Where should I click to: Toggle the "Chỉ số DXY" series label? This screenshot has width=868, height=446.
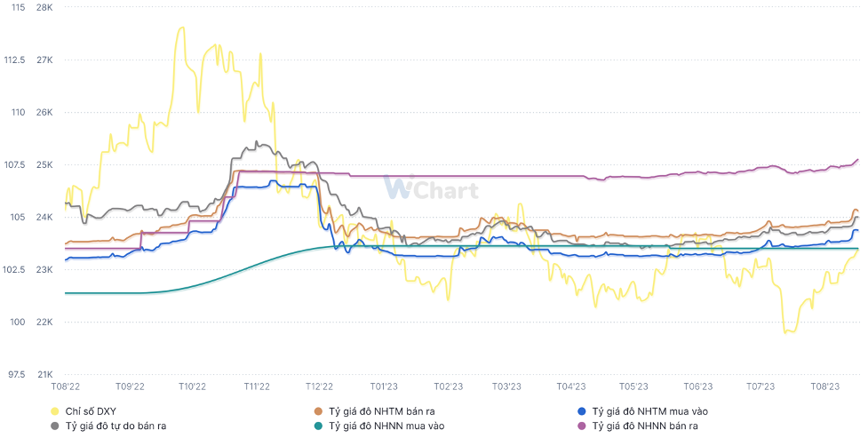point(91,411)
